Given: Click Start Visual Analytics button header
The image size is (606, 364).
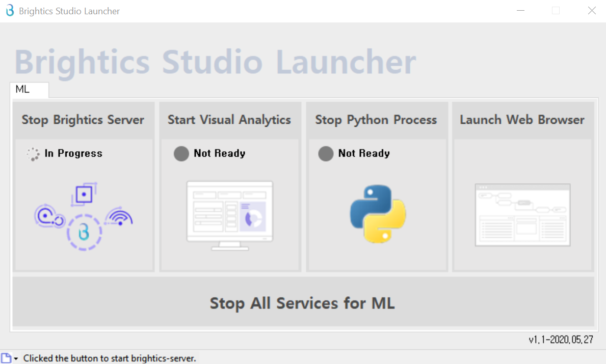Looking at the screenshot, I should click(x=230, y=120).
